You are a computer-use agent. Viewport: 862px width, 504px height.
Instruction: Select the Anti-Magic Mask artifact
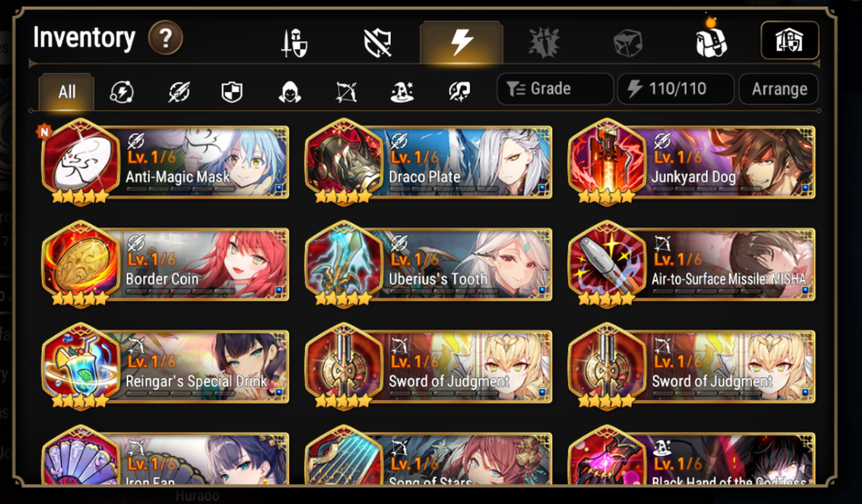coord(166,162)
